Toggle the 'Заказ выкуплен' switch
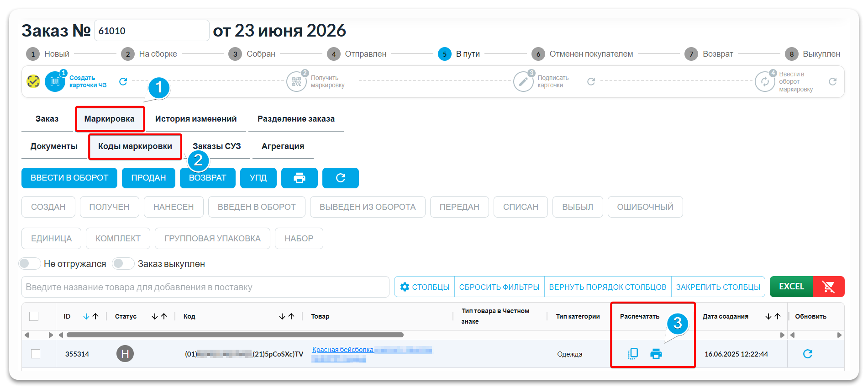Screen dimensions: 868x389 pyautogui.click(x=123, y=264)
